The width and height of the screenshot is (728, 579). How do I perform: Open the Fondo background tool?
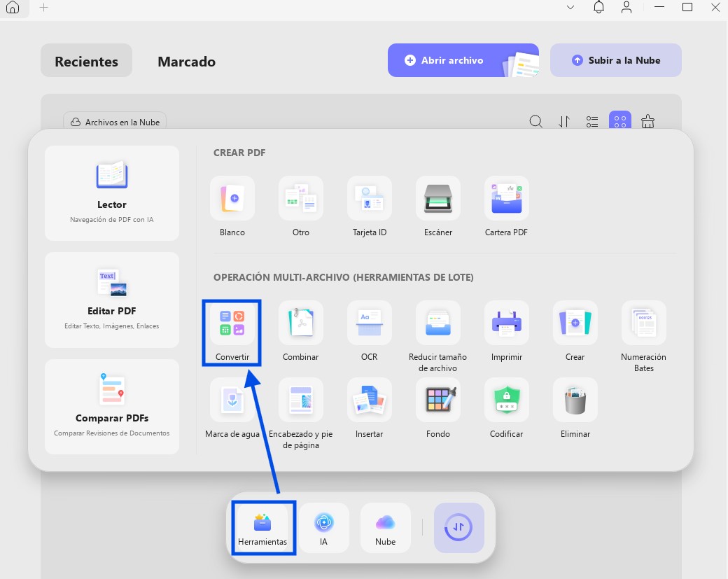[x=437, y=400]
